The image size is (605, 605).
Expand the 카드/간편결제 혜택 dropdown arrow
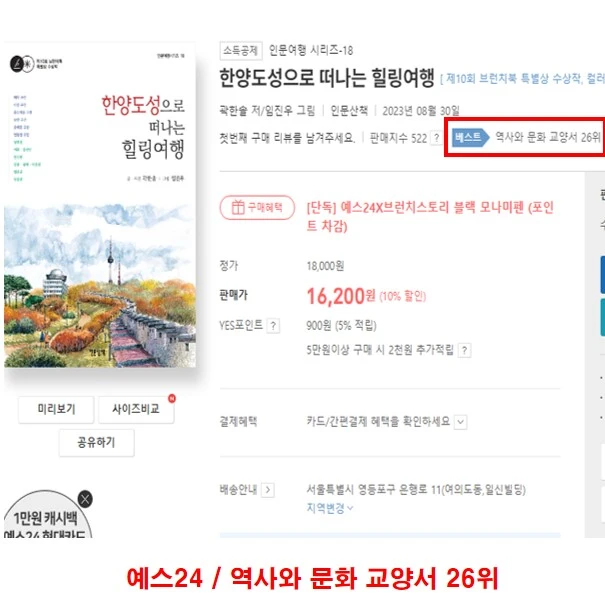460,422
